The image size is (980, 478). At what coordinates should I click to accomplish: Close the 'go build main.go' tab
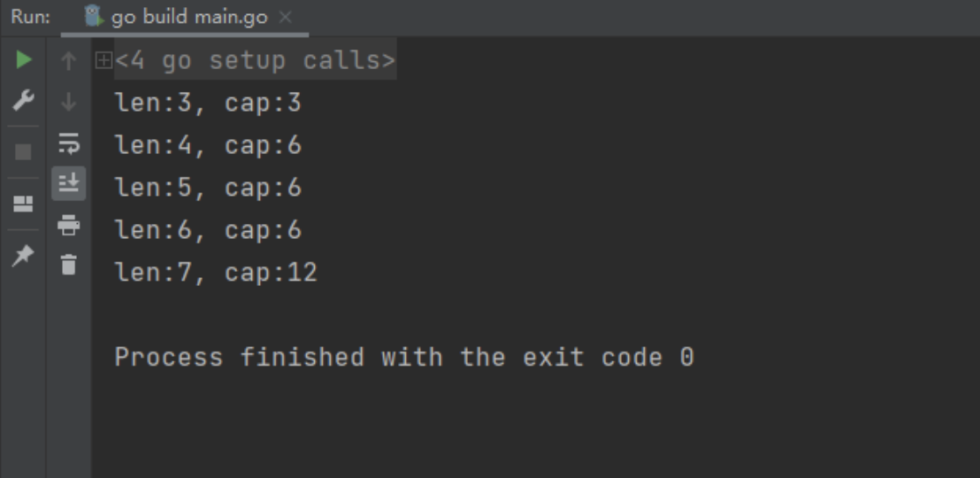[x=285, y=18]
